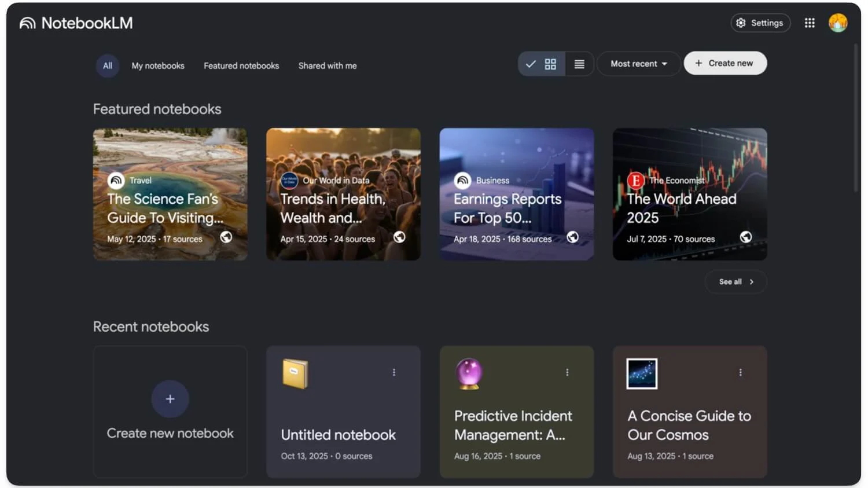Click the crystal ball icon on Predictive Incident card
868x488 pixels.
pos(469,373)
